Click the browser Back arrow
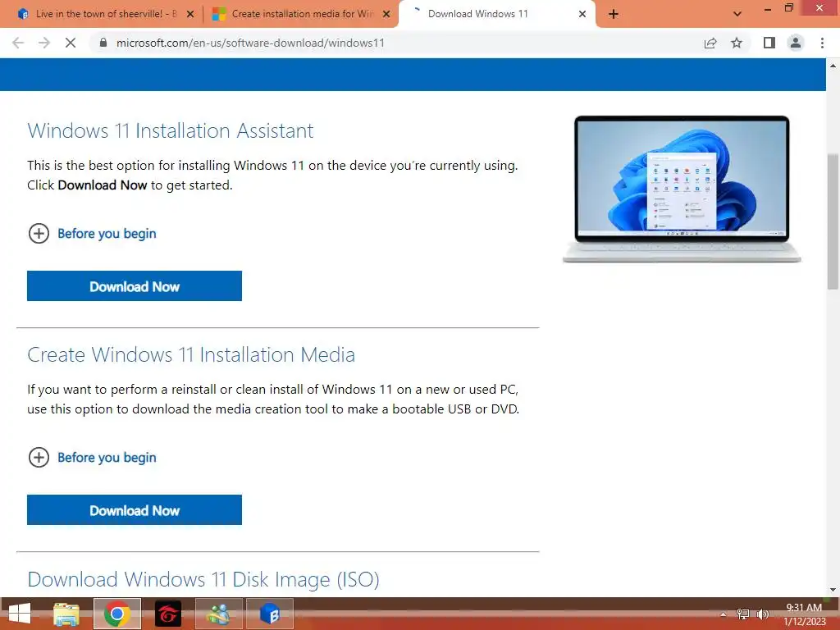 tap(18, 43)
